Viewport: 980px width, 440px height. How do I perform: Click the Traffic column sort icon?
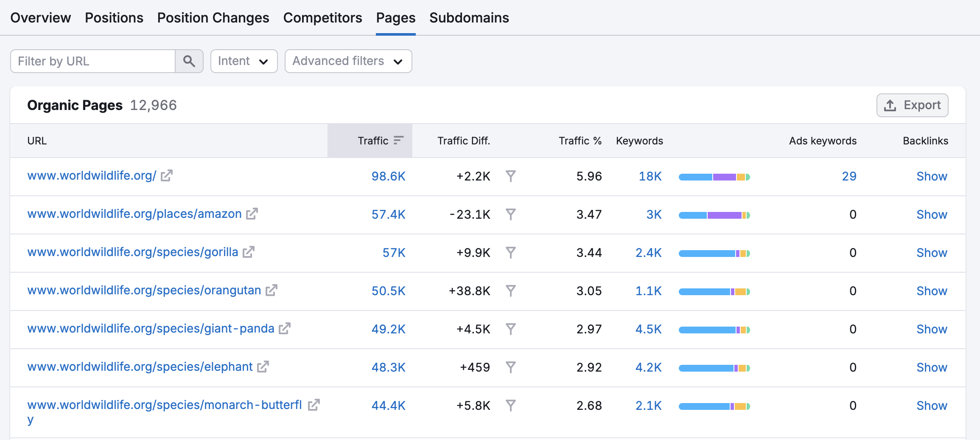(398, 141)
